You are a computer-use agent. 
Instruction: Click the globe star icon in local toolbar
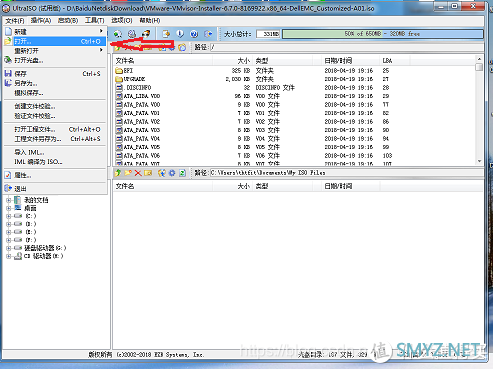tap(162, 173)
